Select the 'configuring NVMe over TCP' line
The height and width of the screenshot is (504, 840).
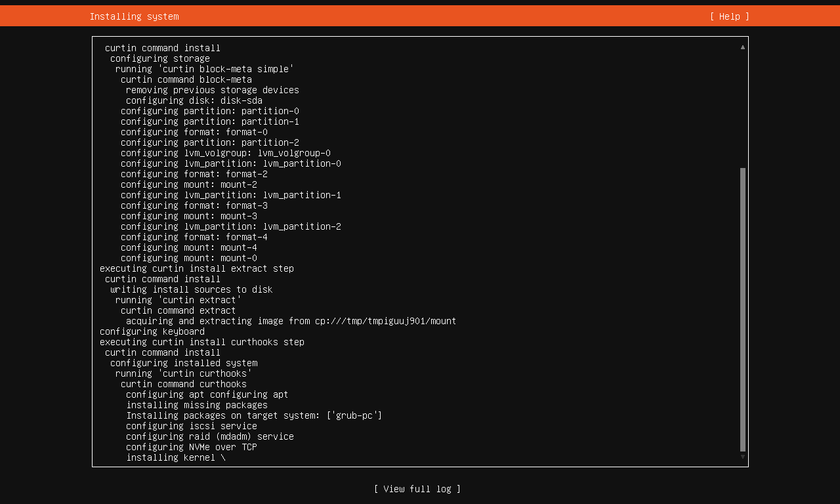191,447
